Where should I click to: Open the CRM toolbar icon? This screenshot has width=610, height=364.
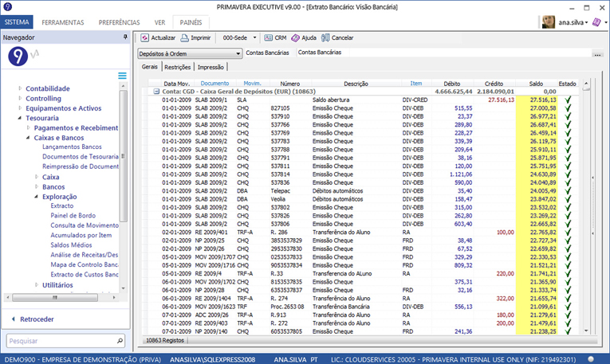click(269, 37)
